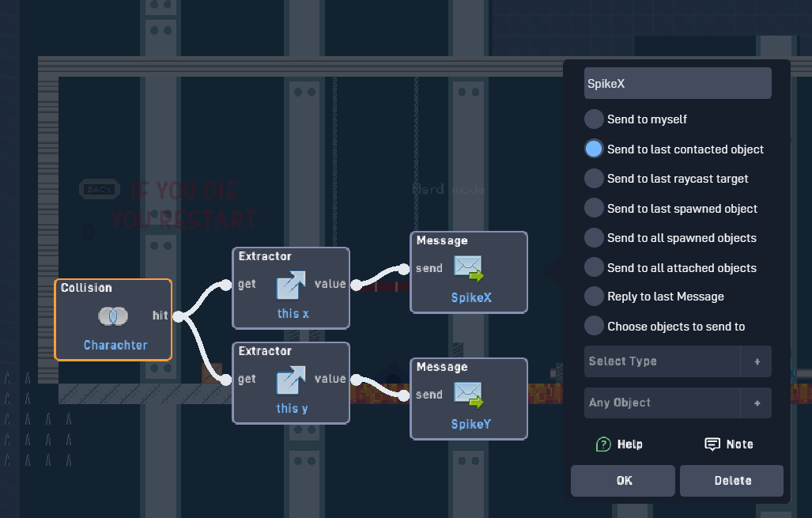This screenshot has height=518, width=812.
Task: Click the 'this x' Extractor label
Action: pos(293,313)
